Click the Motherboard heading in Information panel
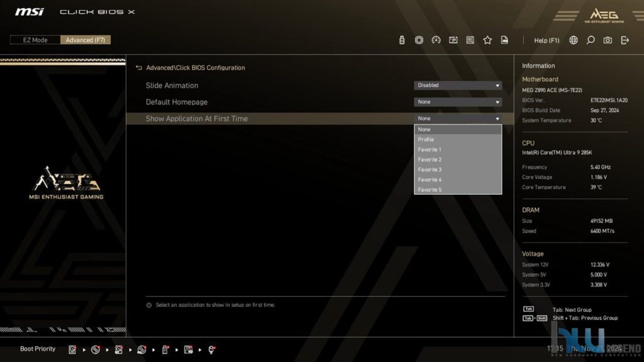This screenshot has width=644, height=362. click(540, 79)
